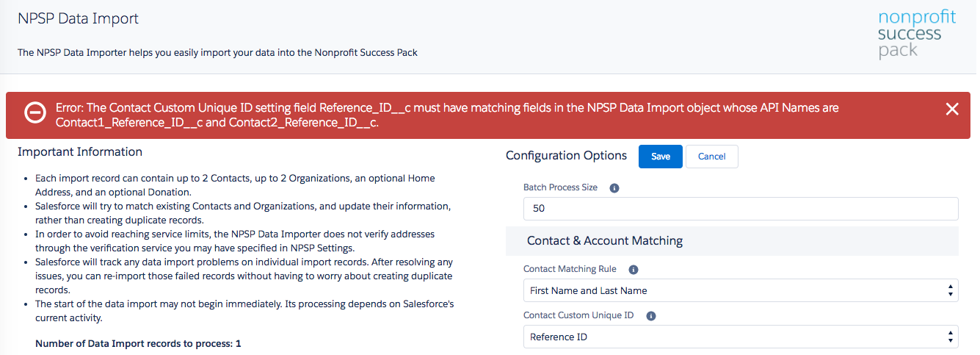The image size is (980, 355).
Task: Click the error message text about Reference_ID__c
Action: pos(447,115)
